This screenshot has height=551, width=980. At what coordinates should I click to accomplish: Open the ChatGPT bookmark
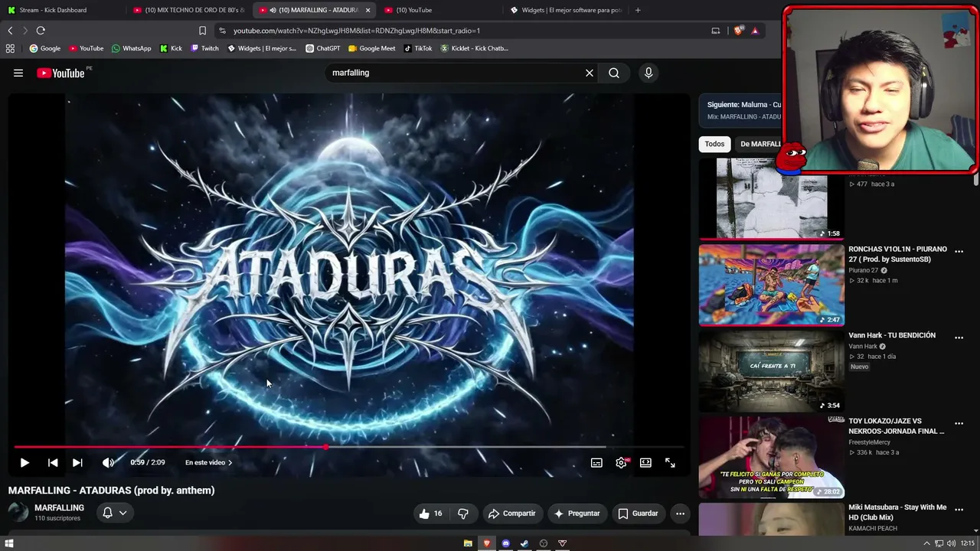322,48
